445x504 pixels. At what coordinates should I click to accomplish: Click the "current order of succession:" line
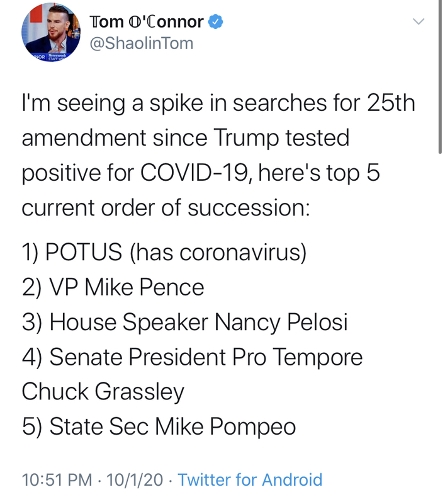166,208
